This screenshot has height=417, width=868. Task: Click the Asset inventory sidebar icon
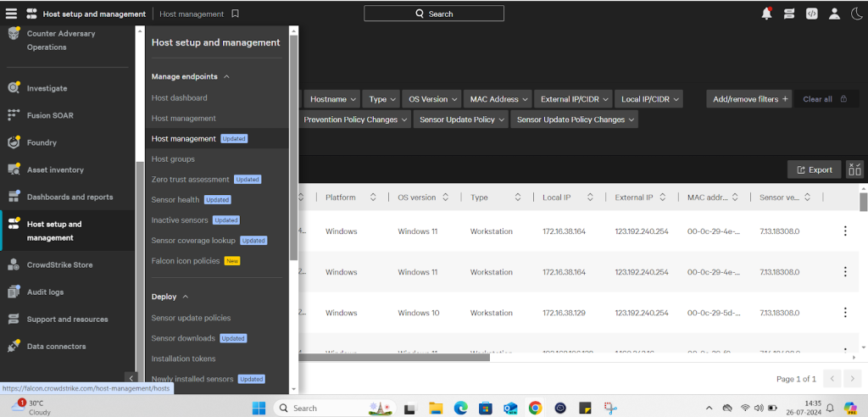(x=14, y=170)
